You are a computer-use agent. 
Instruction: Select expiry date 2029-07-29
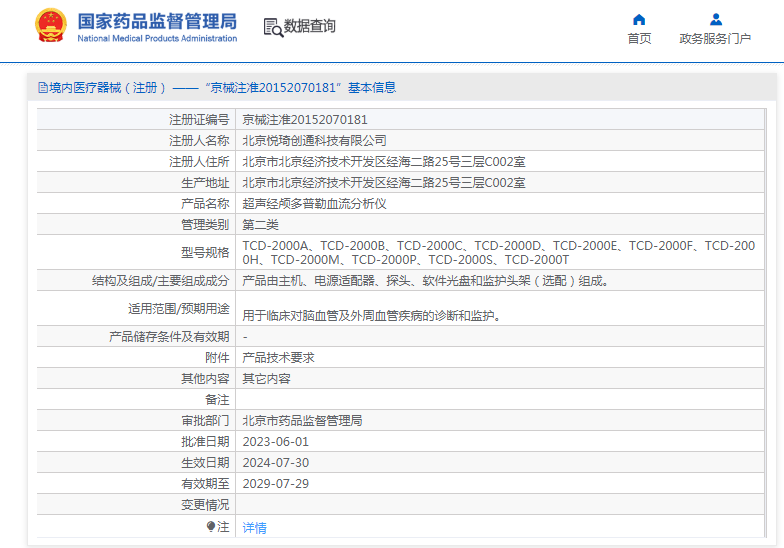click(276, 484)
